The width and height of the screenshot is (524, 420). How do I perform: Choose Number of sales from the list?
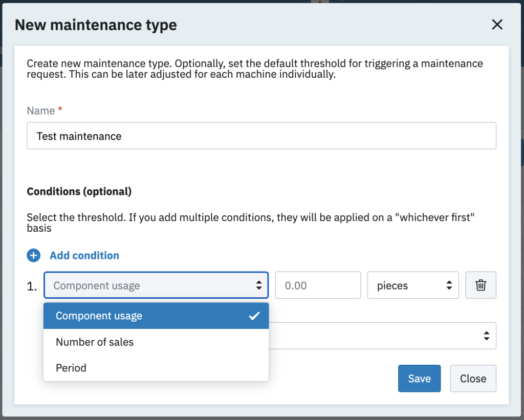(x=95, y=342)
